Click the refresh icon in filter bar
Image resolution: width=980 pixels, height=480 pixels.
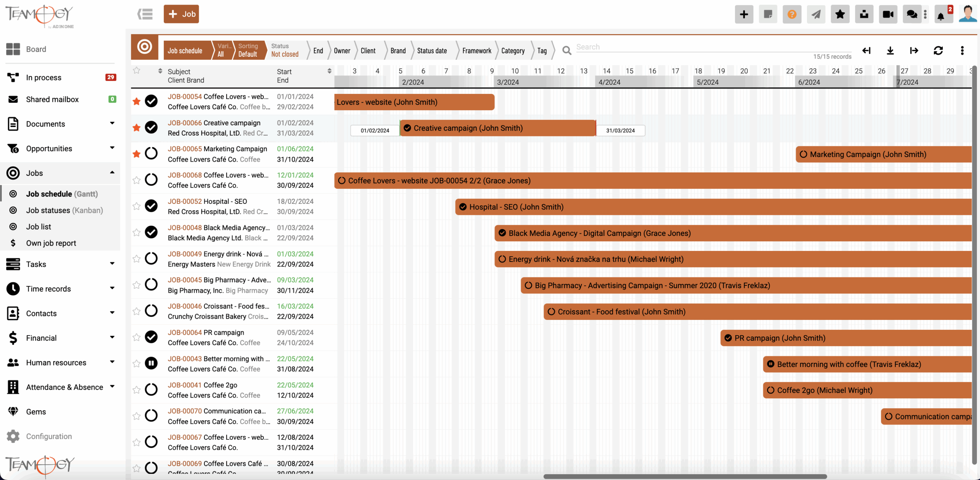938,51
